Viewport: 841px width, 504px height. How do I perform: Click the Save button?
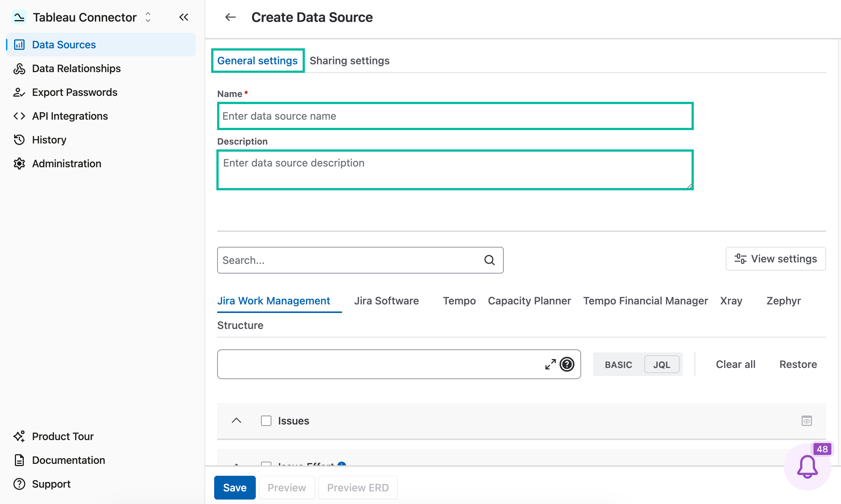tap(235, 488)
